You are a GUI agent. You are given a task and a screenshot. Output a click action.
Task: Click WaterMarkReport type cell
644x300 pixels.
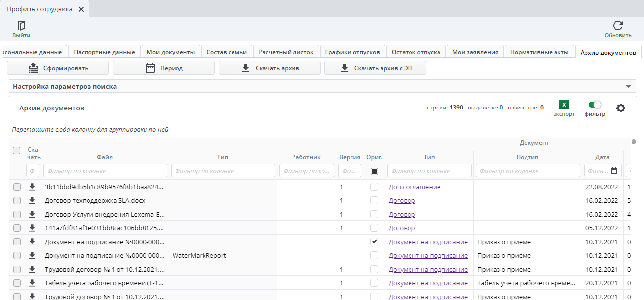[223, 255]
